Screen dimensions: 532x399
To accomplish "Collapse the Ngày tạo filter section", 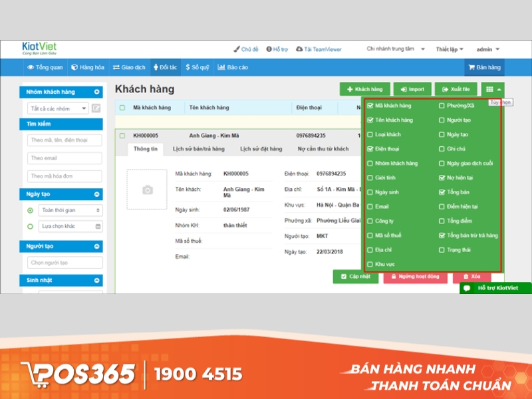I will (97, 194).
